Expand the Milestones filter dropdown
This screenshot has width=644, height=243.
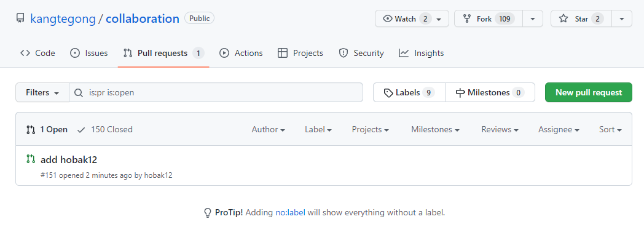[435, 130]
